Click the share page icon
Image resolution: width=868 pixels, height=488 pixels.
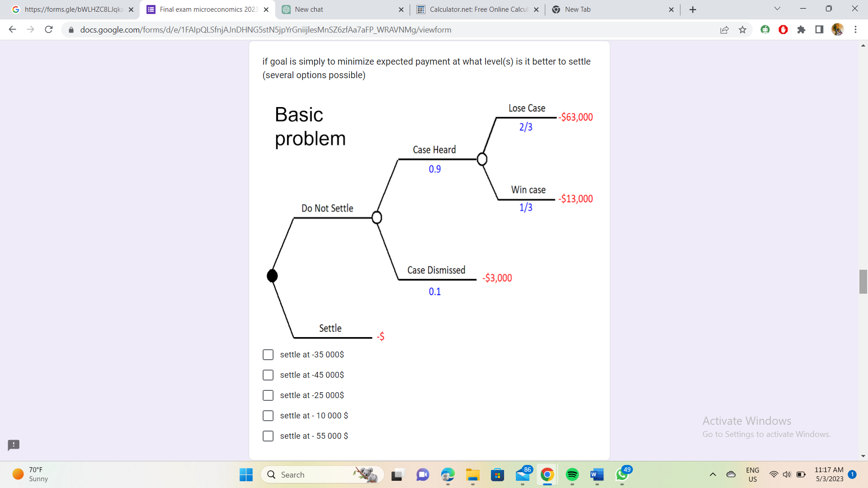(724, 30)
